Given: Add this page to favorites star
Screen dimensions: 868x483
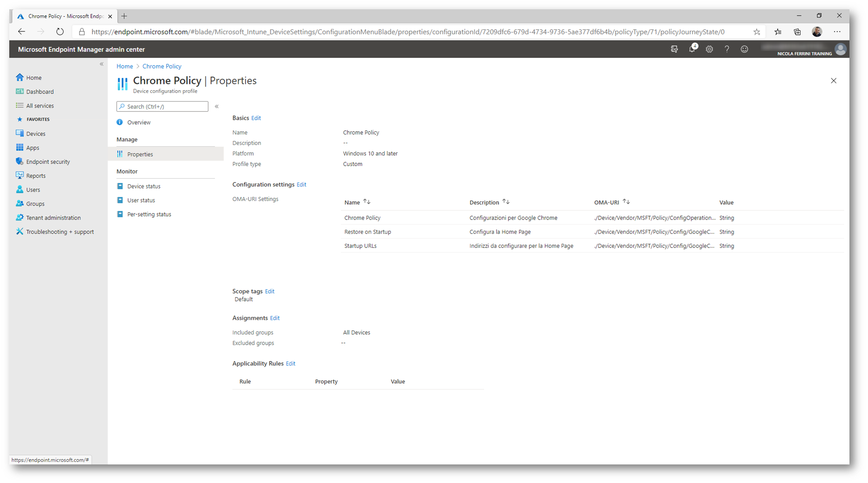Looking at the screenshot, I should 757,32.
